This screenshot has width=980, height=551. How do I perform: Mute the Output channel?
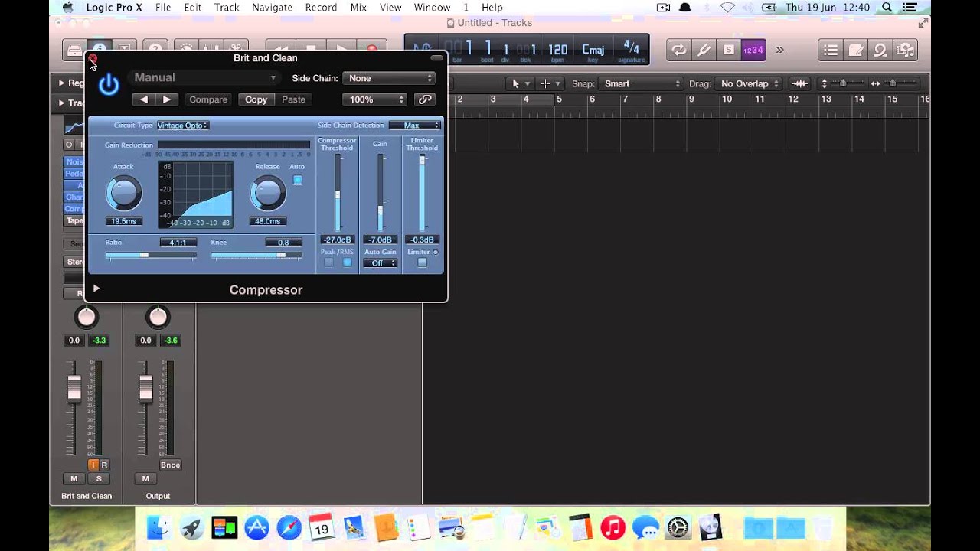coord(145,478)
